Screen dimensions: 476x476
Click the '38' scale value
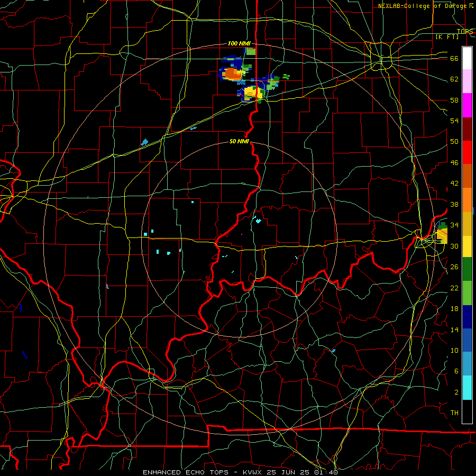pos(454,204)
